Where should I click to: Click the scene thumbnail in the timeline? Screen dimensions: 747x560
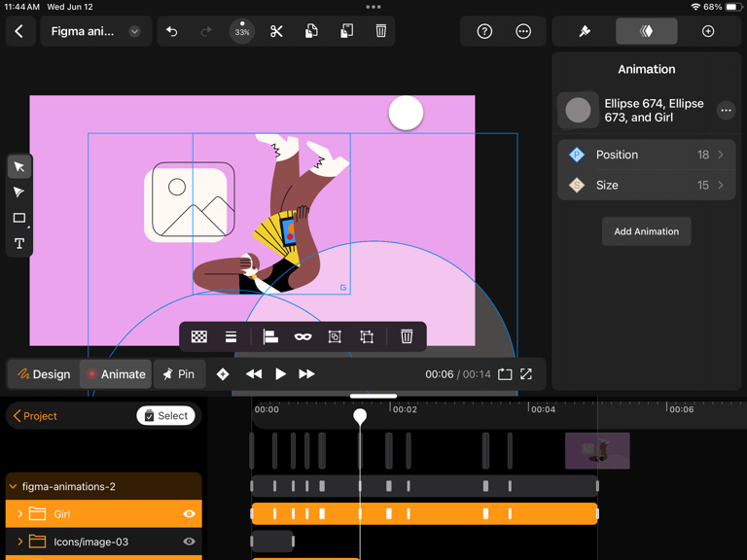(597, 450)
